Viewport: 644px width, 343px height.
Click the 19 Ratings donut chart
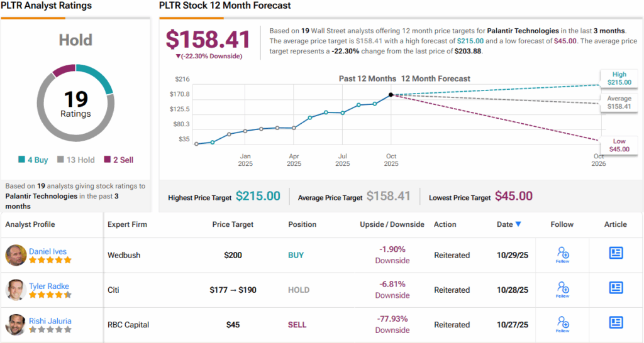click(75, 104)
